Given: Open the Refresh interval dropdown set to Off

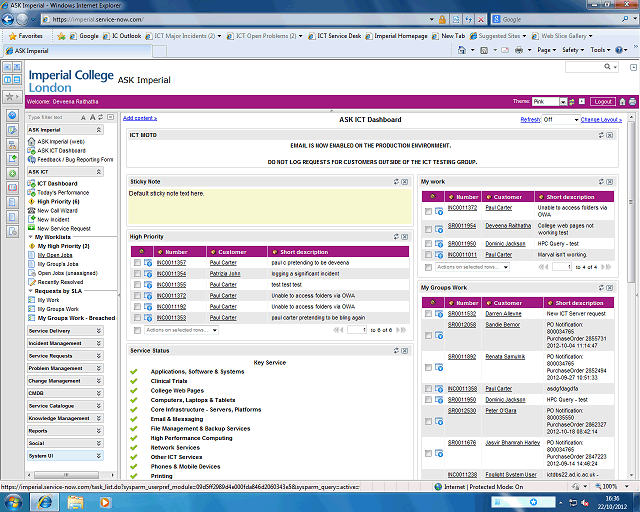Looking at the screenshot, I should [x=559, y=119].
